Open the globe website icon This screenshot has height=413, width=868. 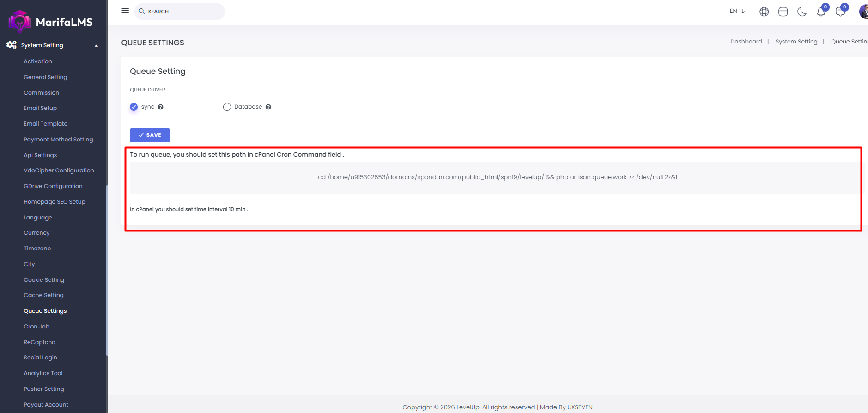[764, 12]
